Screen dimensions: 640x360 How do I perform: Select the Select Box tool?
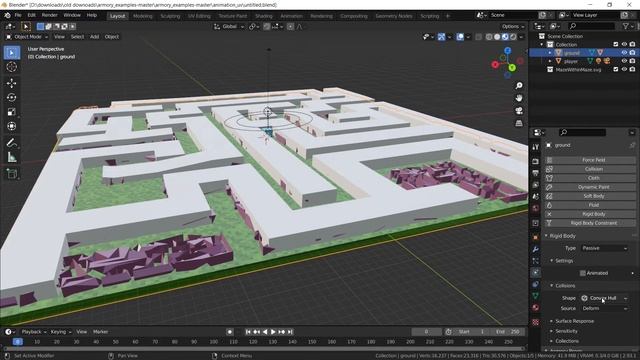tap(12, 53)
